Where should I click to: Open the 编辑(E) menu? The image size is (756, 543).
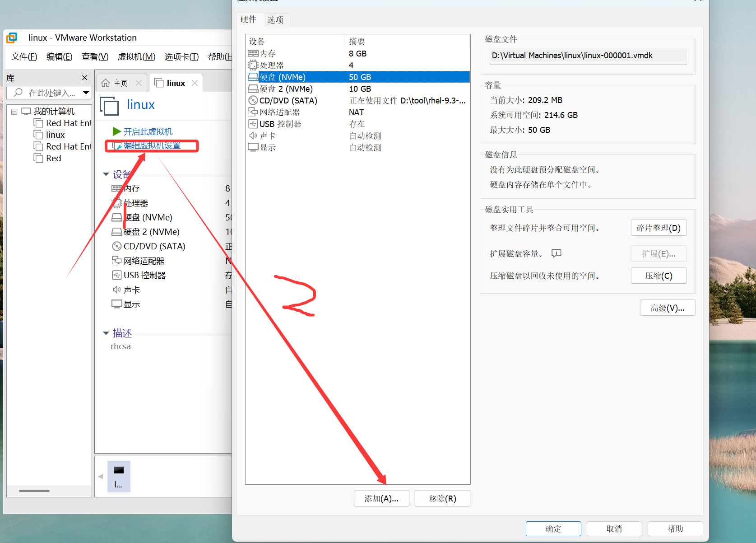(x=60, y=56)
